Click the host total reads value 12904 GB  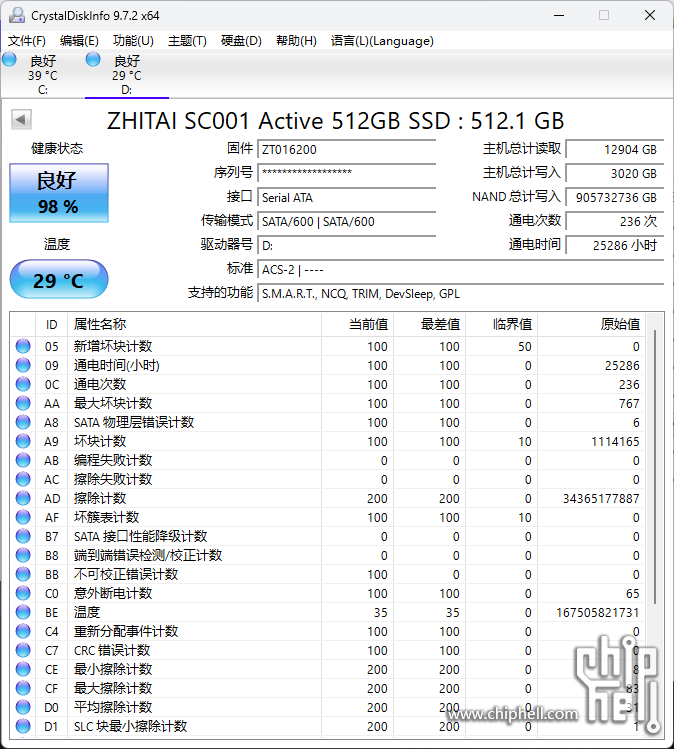click(x=615, y=150)
